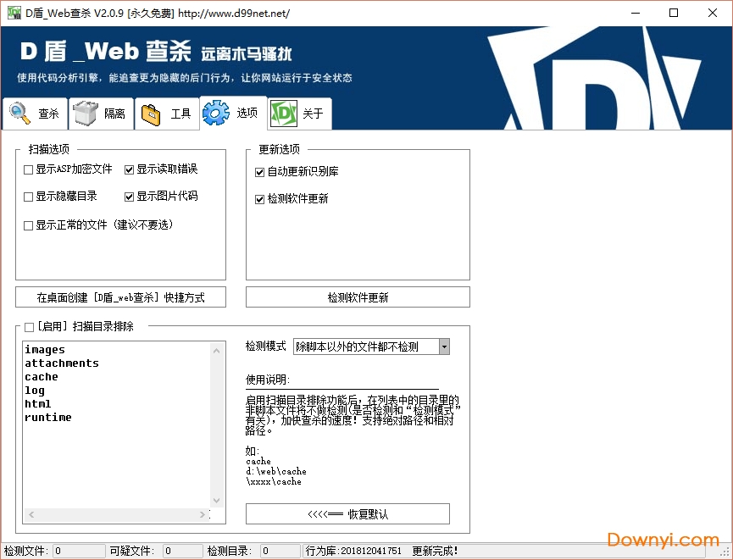This screenshot has width=733, height=560.
Task: Click the 恢复默认 restore defaults button
Action: 347,513
